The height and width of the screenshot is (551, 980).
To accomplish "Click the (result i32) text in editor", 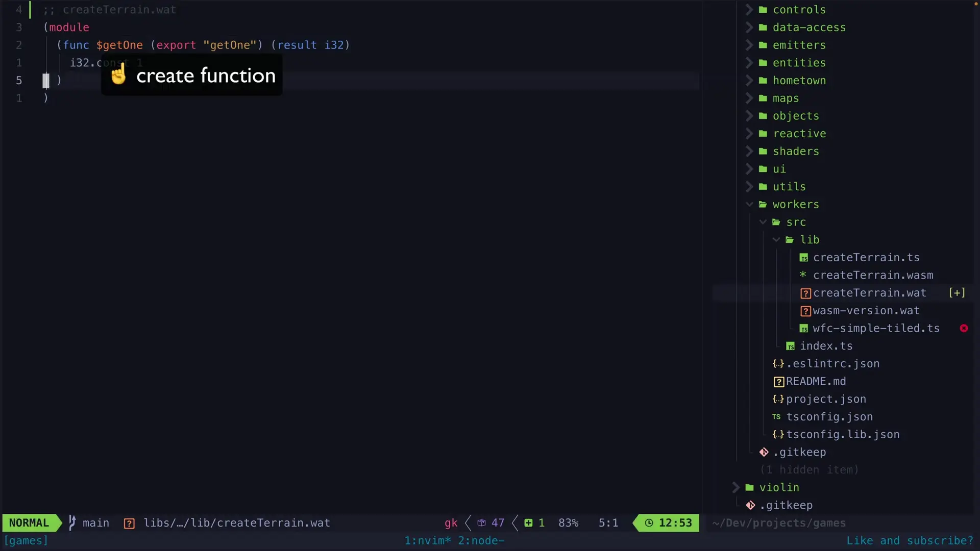I will click(310, 45).
